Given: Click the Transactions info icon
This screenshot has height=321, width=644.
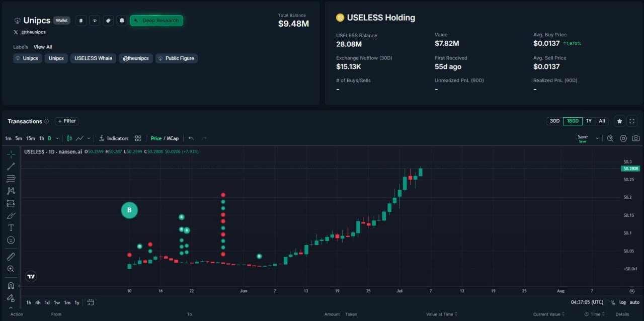Looking at the screenshot, I should tap(47, 121).
